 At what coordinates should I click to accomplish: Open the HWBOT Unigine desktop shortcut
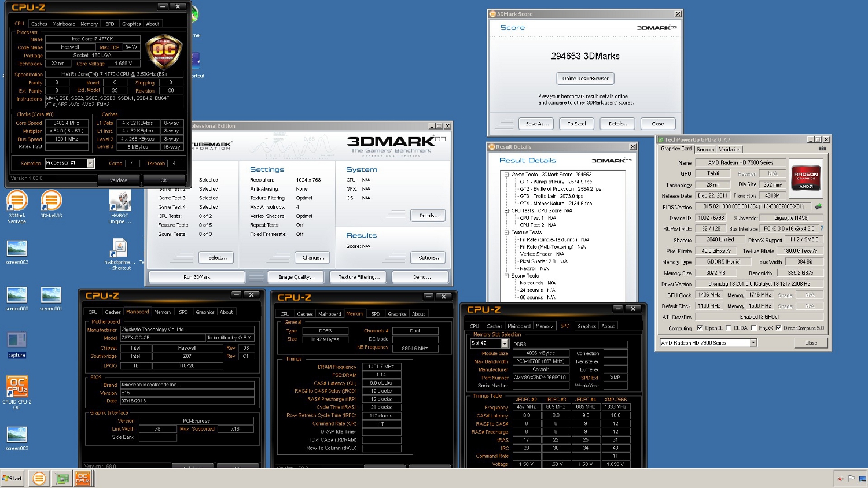point(120,207)
